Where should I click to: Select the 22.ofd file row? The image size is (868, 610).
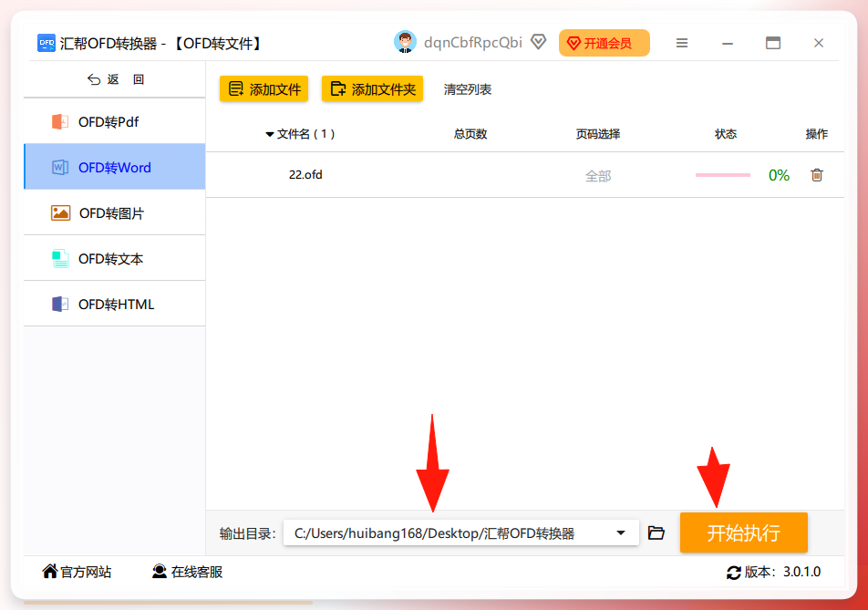point(525,175)
